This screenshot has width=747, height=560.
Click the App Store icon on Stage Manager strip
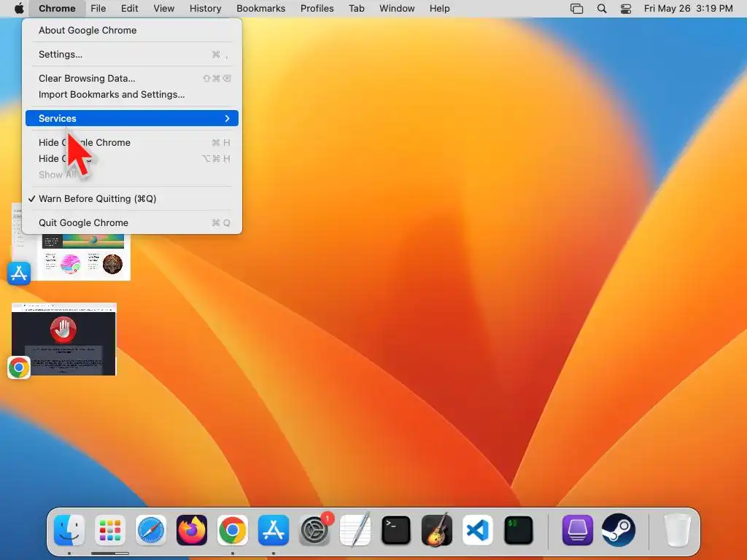pyautogui.click(x=19, y=273)
